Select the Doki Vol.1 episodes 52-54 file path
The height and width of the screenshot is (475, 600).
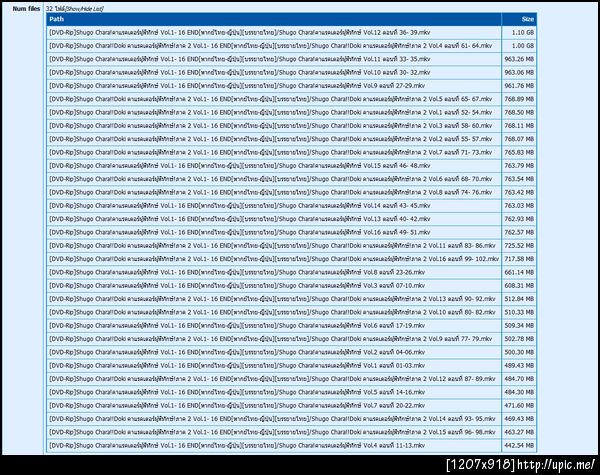point(271,113)
